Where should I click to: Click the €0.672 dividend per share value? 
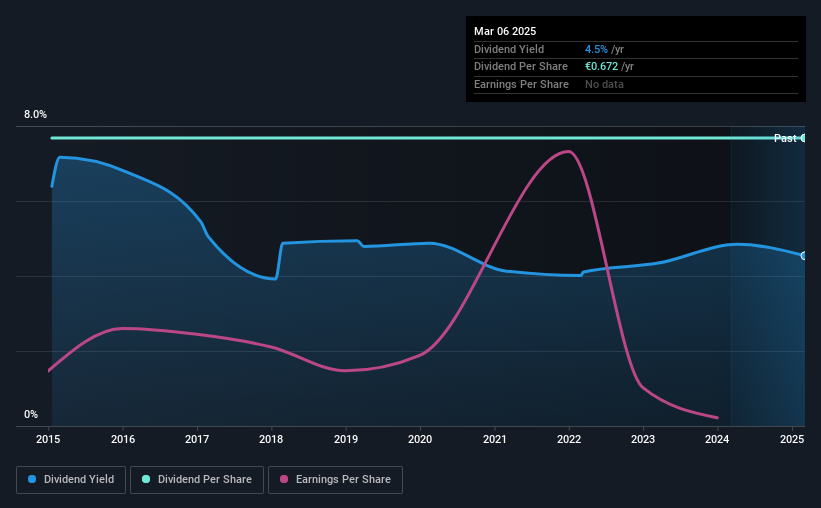pyautogui.click(x=601, y=67)
